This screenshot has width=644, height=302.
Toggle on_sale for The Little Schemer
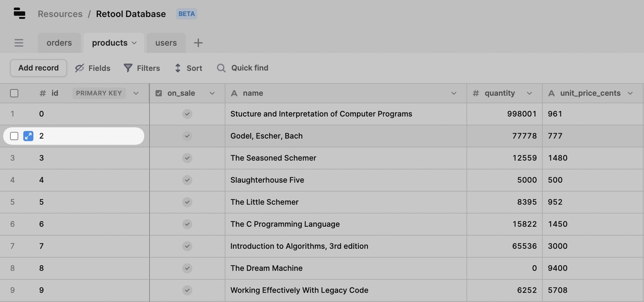click(x=187, y=202)
